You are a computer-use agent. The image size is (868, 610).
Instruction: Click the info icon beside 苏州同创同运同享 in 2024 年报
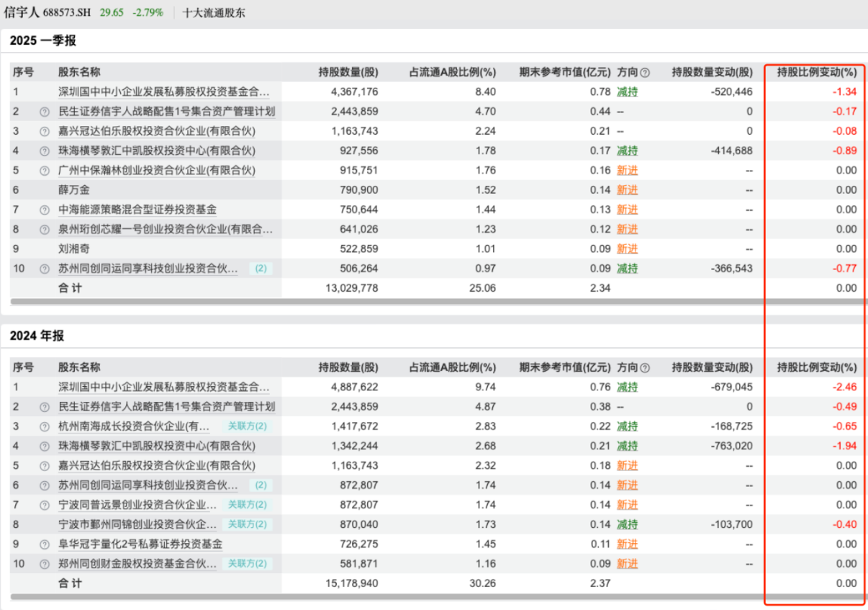click(45, 485)
